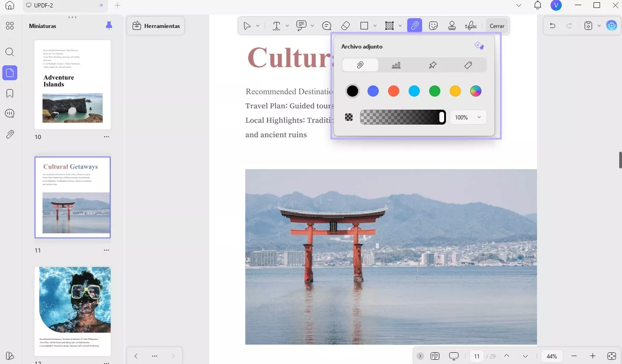Click the opacity slider bar
622x364 pixels.
tap(403, 117)
